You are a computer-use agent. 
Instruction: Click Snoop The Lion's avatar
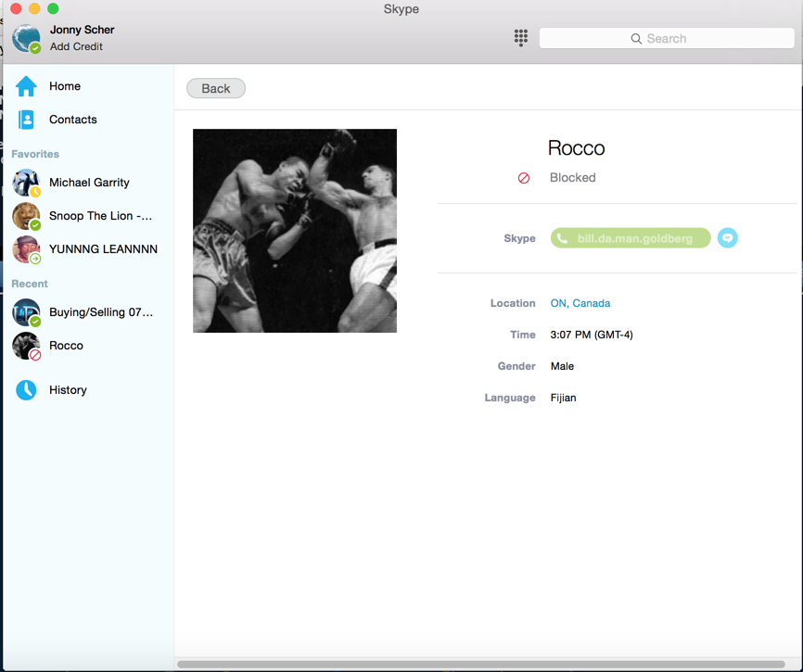click(26, 216)
